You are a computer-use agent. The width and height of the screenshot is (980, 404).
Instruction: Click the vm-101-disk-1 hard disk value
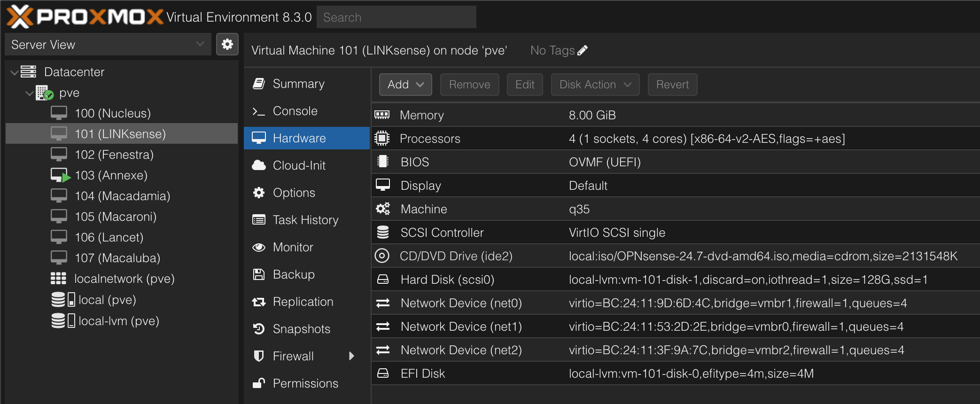[x=748, y=280]
